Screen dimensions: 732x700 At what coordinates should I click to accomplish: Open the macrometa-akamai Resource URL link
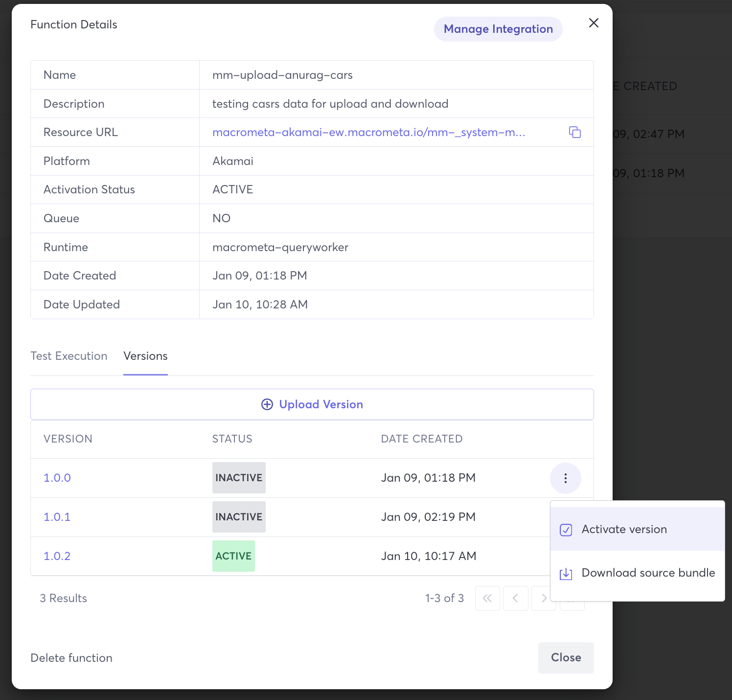[x=368, y=132]
